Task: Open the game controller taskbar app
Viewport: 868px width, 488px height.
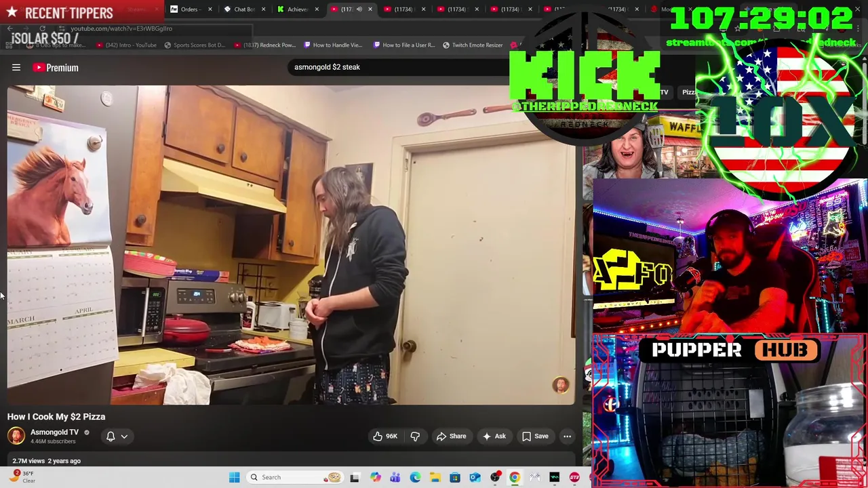Action: pos(535,477)
